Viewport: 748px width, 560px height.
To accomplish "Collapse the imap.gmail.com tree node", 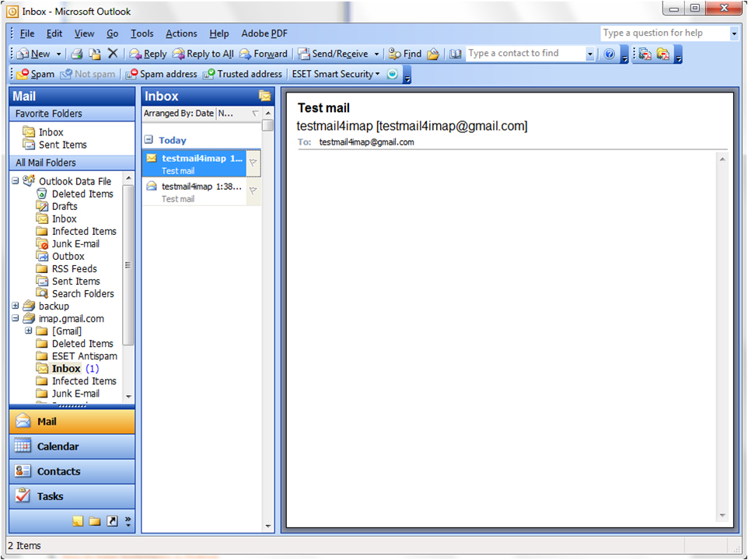I will click(x=16, y=318).
